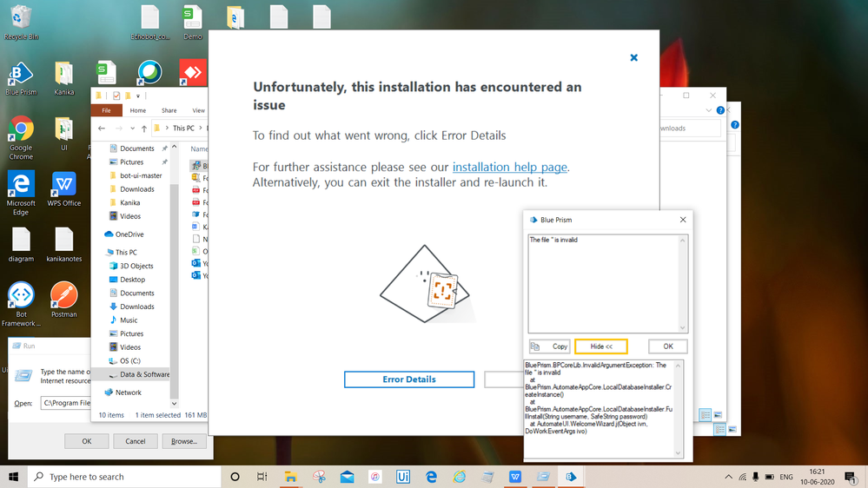Select the Bot Framework desktop shortcut
Screen dimensions: 868x488
coord(21,304)
